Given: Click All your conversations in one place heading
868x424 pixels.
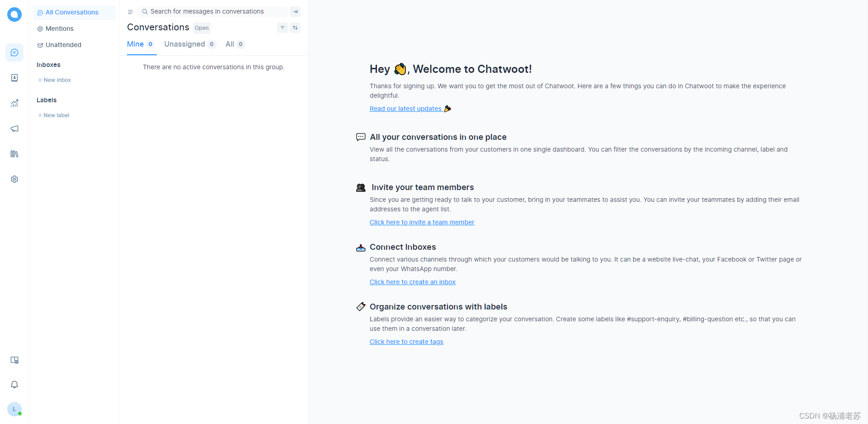Looking at the screenshot, I should click(438, 137).
